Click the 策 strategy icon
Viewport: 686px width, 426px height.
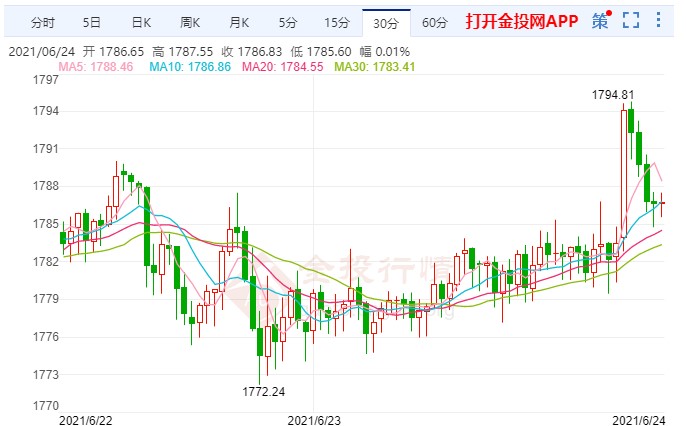(601, 20)
